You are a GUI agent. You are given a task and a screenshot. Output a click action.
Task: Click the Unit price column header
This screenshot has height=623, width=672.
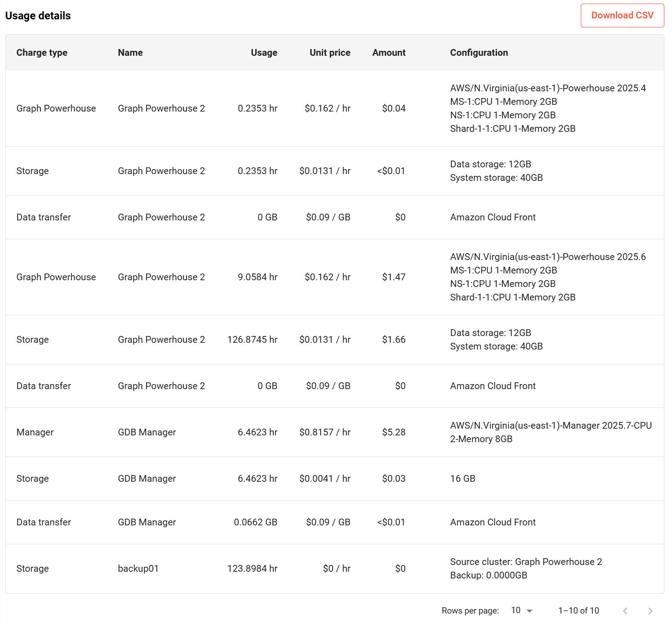click(x=330, y=53)
